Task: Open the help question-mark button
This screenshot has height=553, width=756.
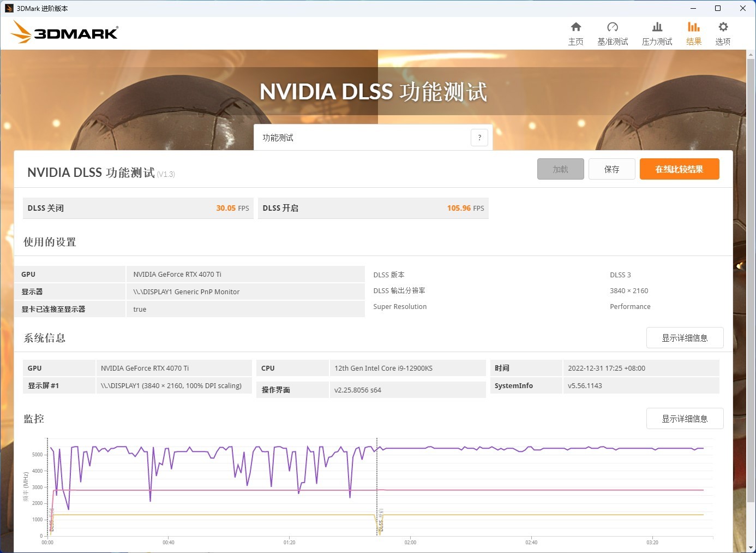Action: [479, 137]
